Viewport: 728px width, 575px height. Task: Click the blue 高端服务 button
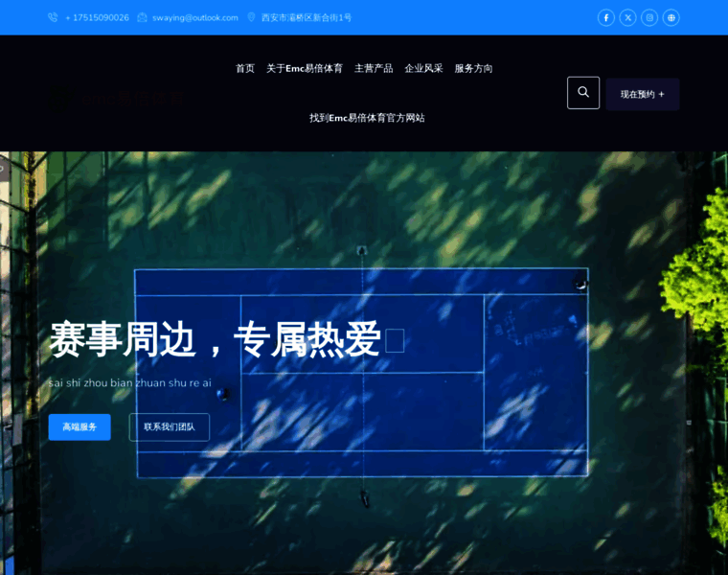[80, 427]
